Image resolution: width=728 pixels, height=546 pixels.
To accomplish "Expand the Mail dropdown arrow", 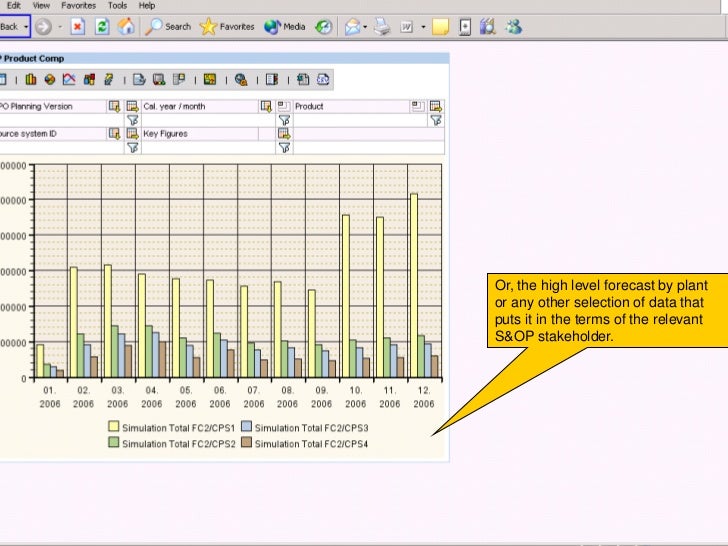I will pos(365,27).
